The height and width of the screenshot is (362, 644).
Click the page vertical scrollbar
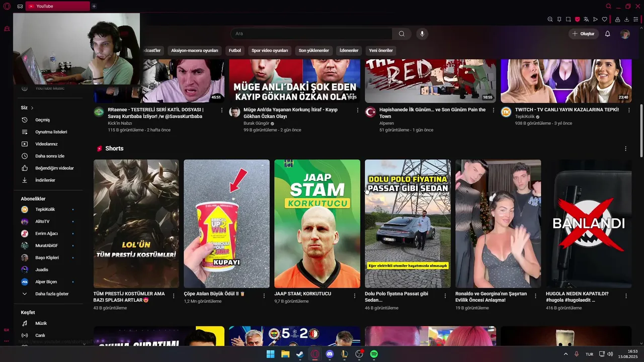641,131
